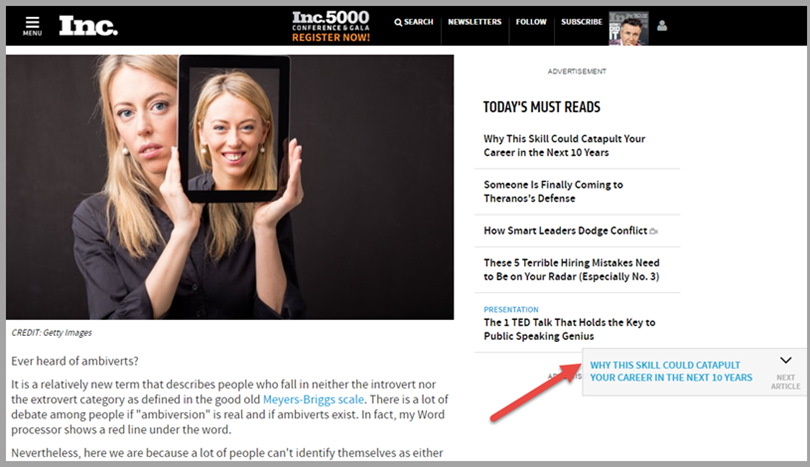The width and height of the screenshot is (810, 467).
Task: Open the hamburger Menu icon
Action: coord(32,25)
